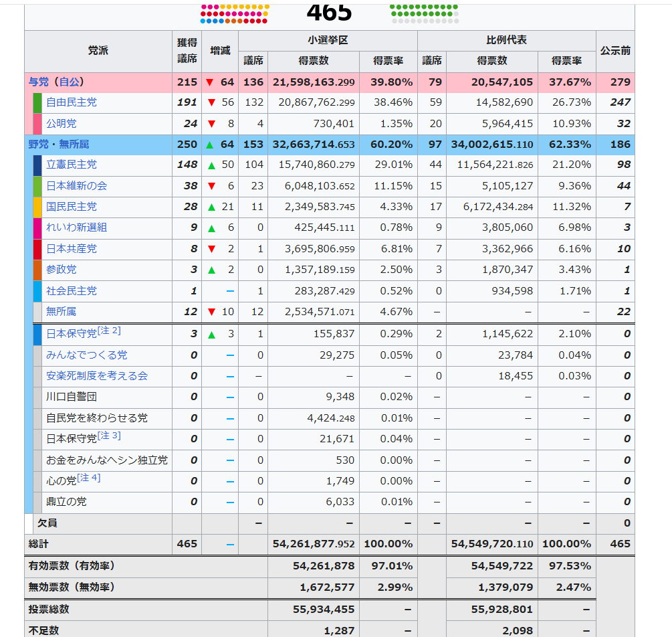
Task: Open the 安楽死制度を考える会 link
Action: click(97, 376)
